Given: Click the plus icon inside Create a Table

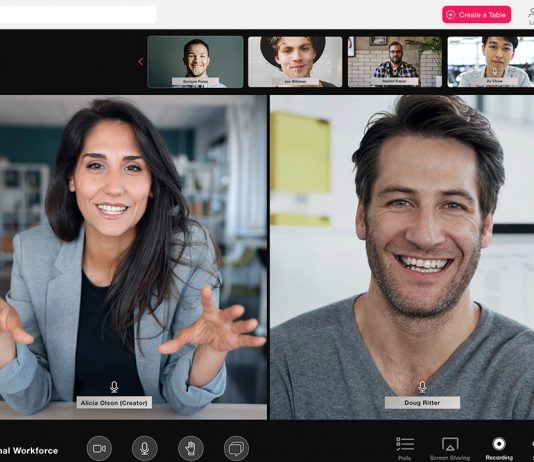Looking at the screenshot, I should tap(451, 15).
